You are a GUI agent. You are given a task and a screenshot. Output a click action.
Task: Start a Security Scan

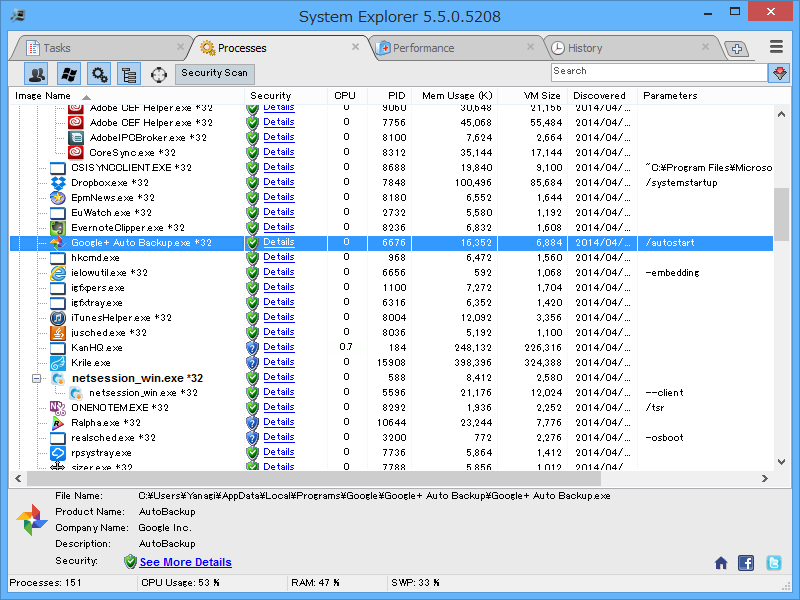click(x=214, y=73)
